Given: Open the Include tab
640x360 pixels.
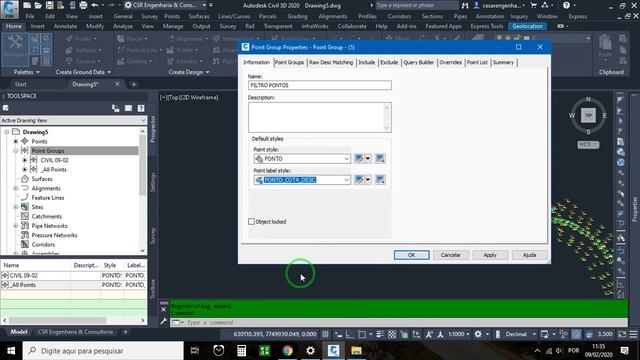Looking at the screenshot, I should click(x=367, y=62).
